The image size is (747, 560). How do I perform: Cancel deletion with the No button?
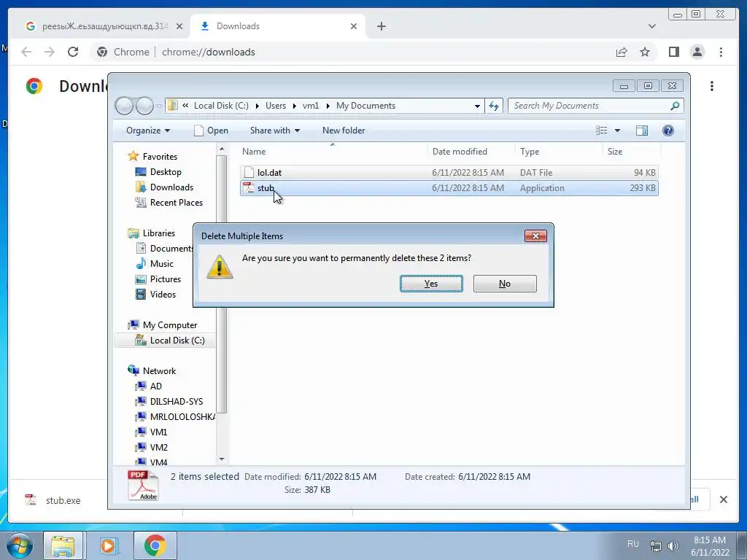[x=505, y=284]
